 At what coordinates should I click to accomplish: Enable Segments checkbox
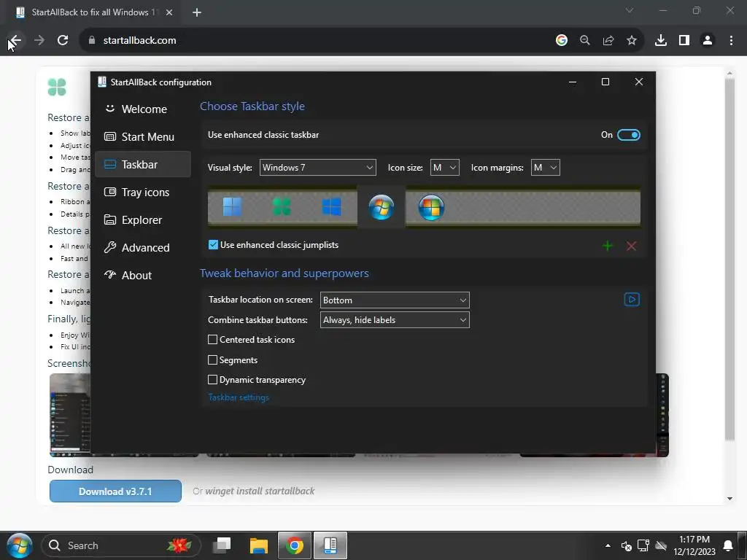tap(212, 360)
